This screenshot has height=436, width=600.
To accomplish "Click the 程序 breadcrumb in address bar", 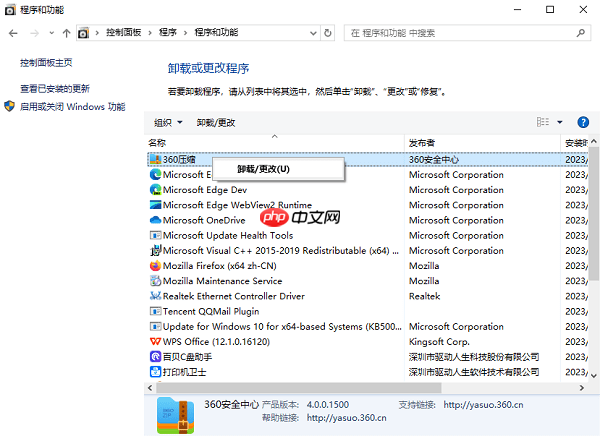I will point(167,33).
